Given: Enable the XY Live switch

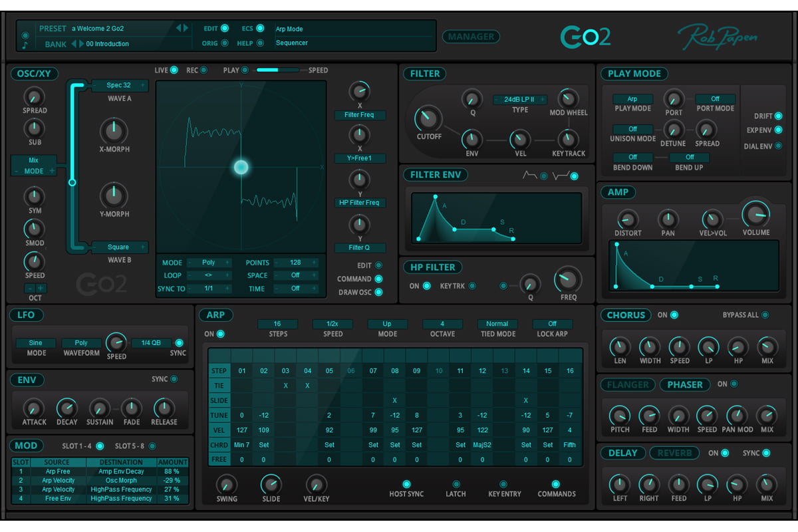Looking at the screenshot, I should (174, 70).
